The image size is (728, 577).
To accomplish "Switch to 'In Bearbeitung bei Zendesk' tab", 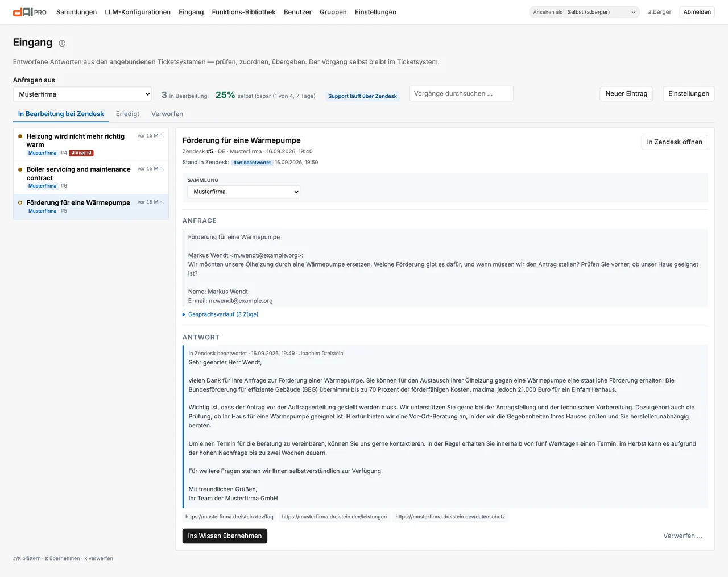I will click(61, 114).
